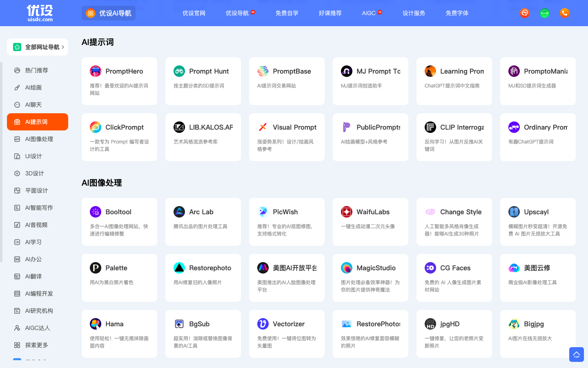
Task: Click the green club icon in header
Action: [545, 13]
